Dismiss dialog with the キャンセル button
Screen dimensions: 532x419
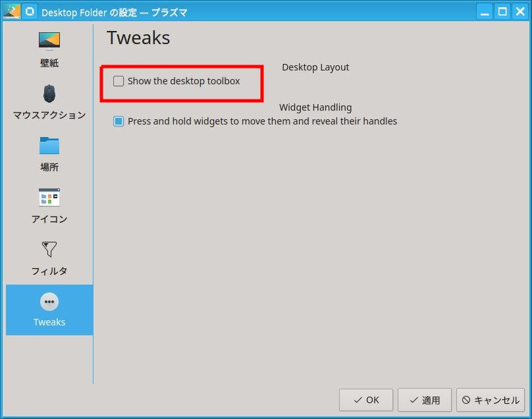click(x=491, y=400)
